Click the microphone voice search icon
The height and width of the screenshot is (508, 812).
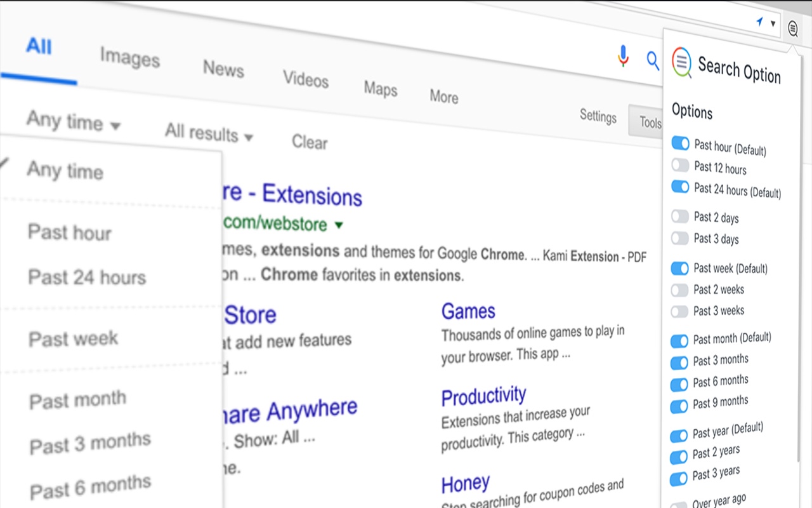(x=623, y=57)
